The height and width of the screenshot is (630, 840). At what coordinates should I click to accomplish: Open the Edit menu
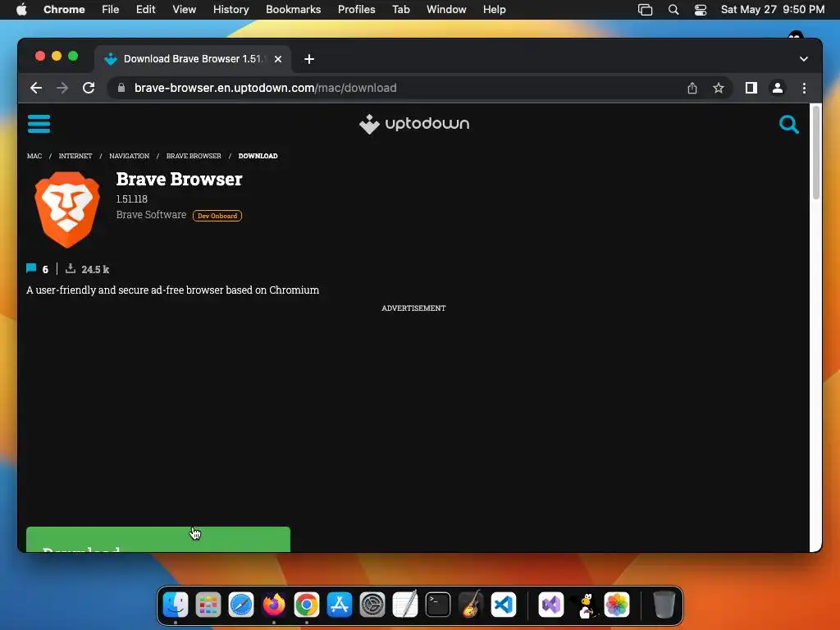point(145,10)
